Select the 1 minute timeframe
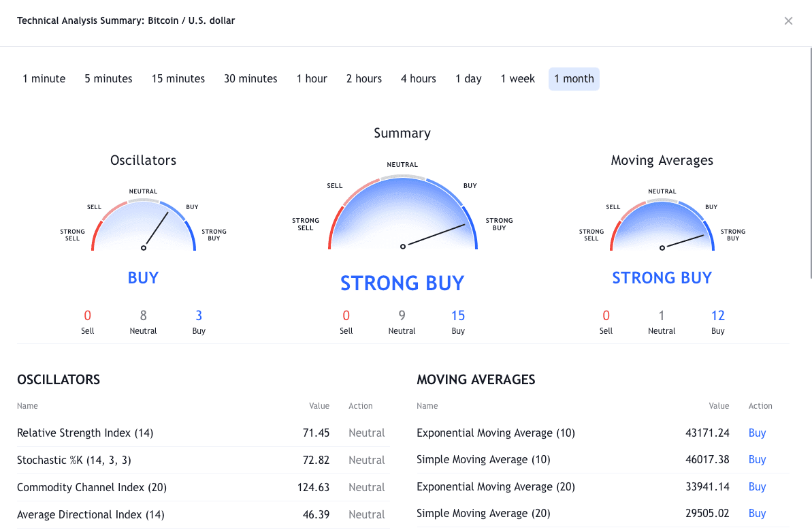This screenshot has height=530, width=812. pyautogui.click(x=44, y=79)
